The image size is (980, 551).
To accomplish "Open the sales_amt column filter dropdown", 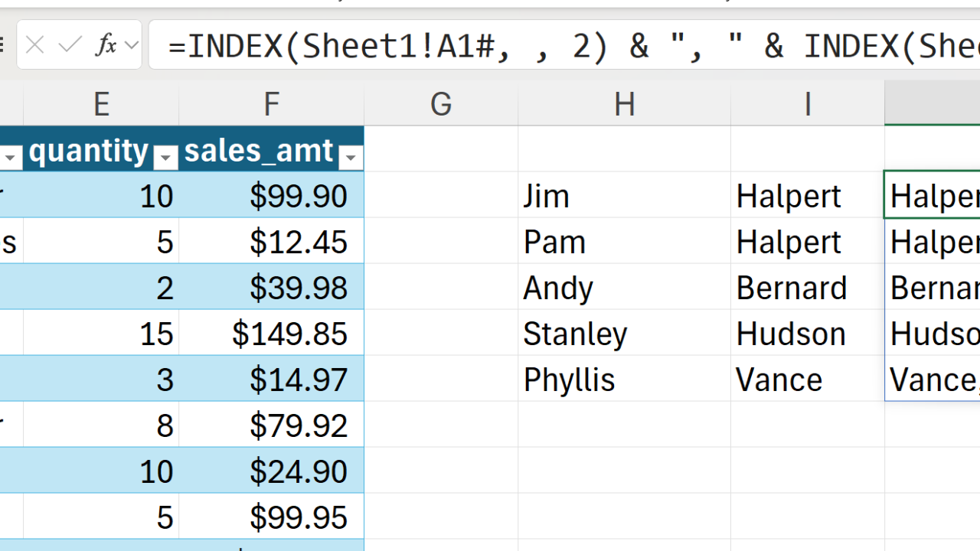I will coord(351,158).
